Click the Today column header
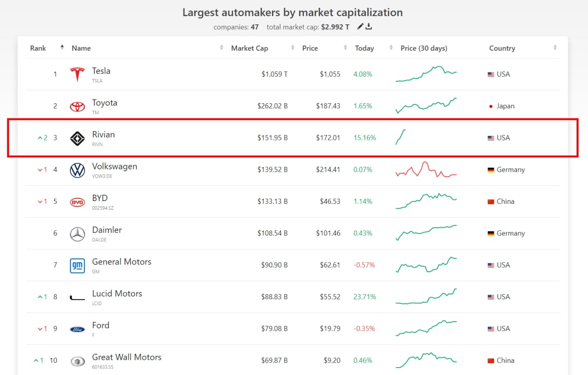Screen dimensions: 588x375 364,48
